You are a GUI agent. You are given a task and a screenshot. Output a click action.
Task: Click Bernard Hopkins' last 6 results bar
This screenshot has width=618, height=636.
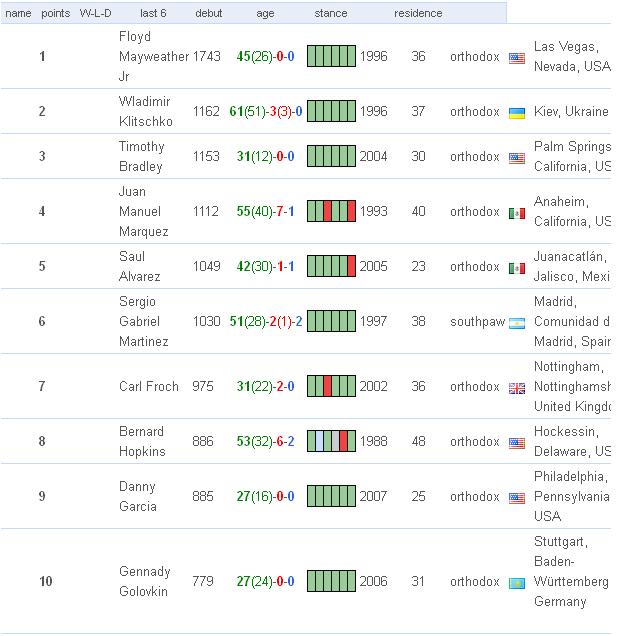(331, 441)
